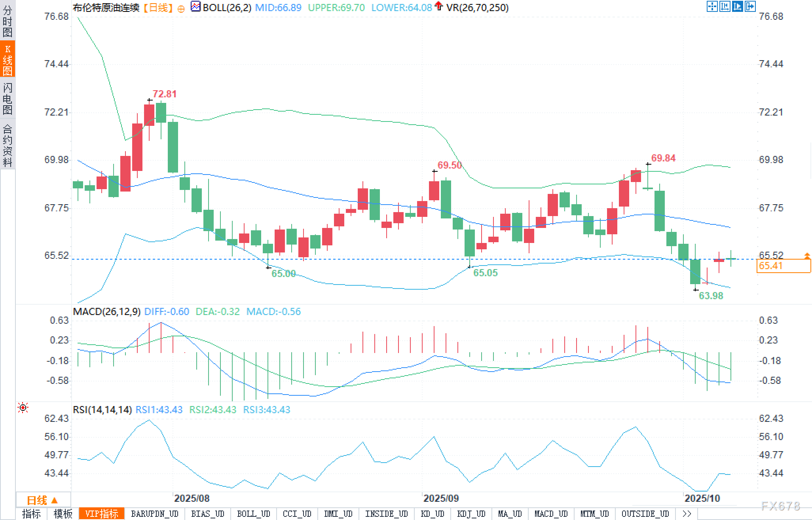Click the 指标 bottom tab
The width and height of the screenshot is (812, 520).
(x=32, y=514)
